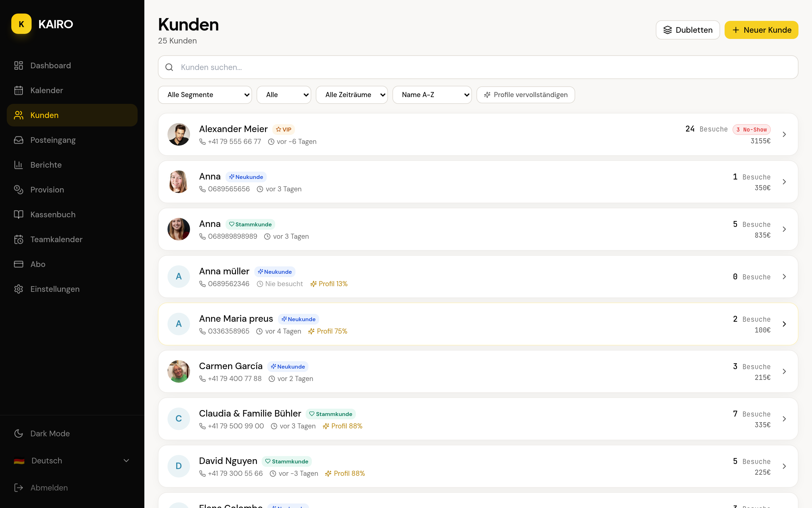The height and width of the screenshot is (508, 812).
Task: Click the plus icon on Neuer Kunde
Action: pos(736,30)
